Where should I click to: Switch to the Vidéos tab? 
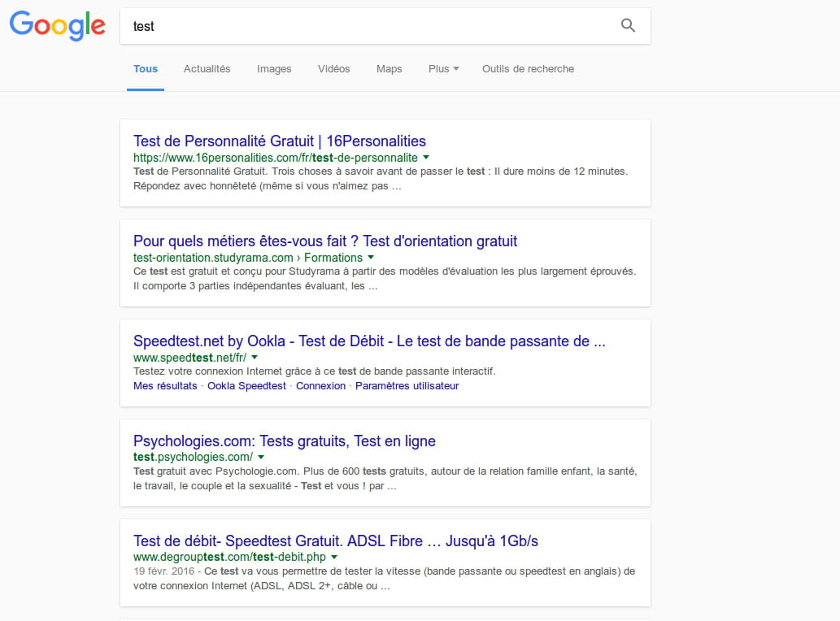pos(333,69)
